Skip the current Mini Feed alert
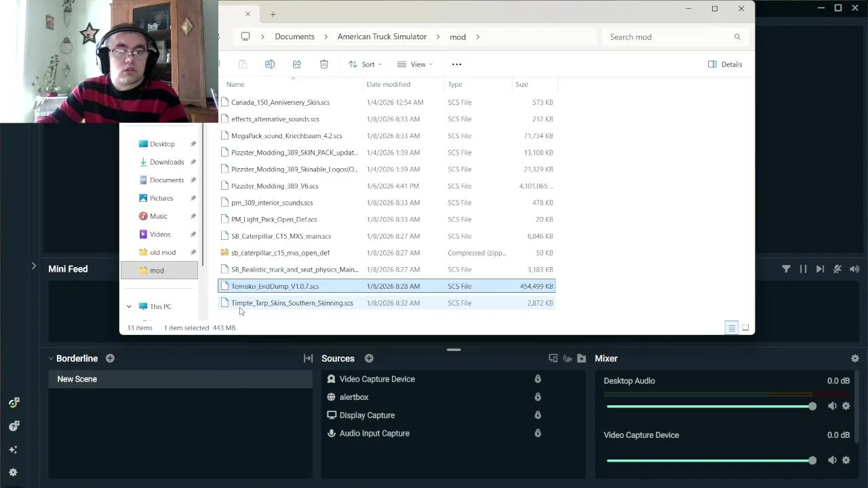Image resolution: width=868 pixels, height=488 pixels. [x=820, y=269]
